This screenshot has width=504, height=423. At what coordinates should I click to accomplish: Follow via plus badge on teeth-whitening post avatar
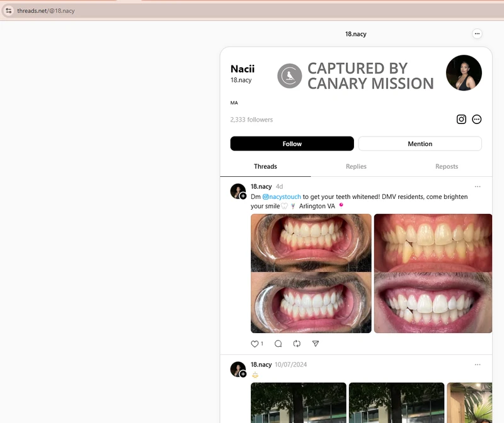click(243, 196)
